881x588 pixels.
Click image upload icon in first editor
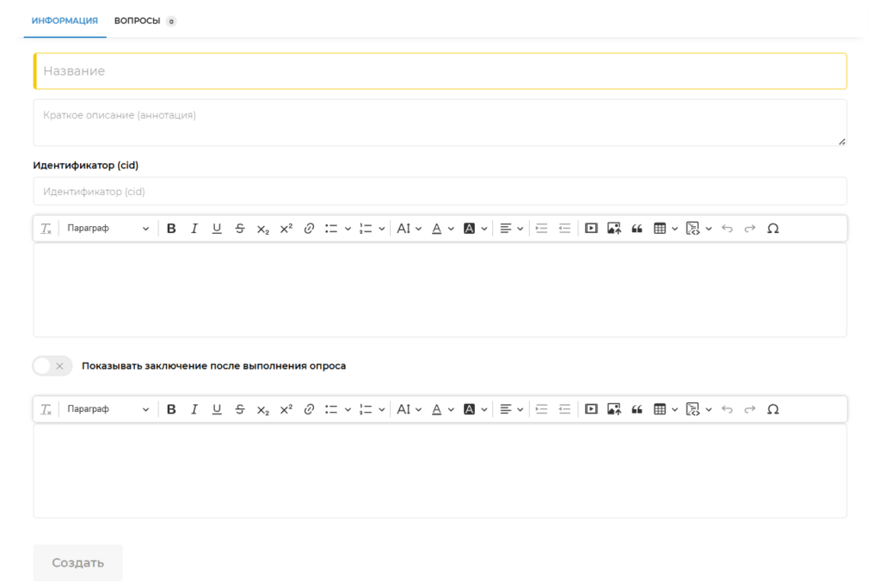(x=613, y=229)
